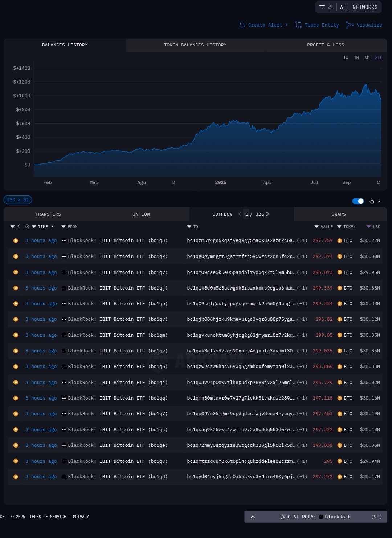
Task: Click the copy icon beside the download icon
Action: tap(371, 201)
